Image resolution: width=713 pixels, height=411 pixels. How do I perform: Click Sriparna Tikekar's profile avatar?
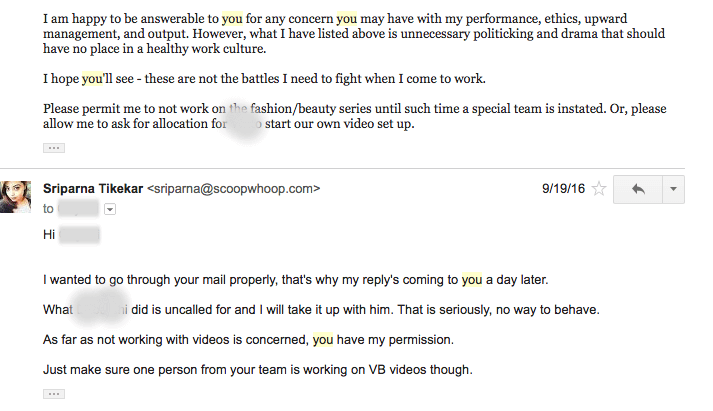[19, 196]
